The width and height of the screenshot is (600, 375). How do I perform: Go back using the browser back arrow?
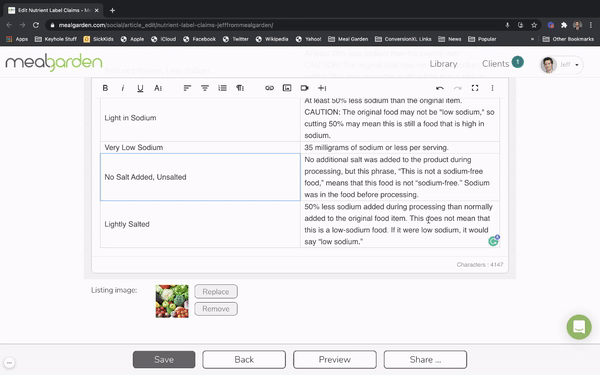pyautogui.click(x=9, y=25)
